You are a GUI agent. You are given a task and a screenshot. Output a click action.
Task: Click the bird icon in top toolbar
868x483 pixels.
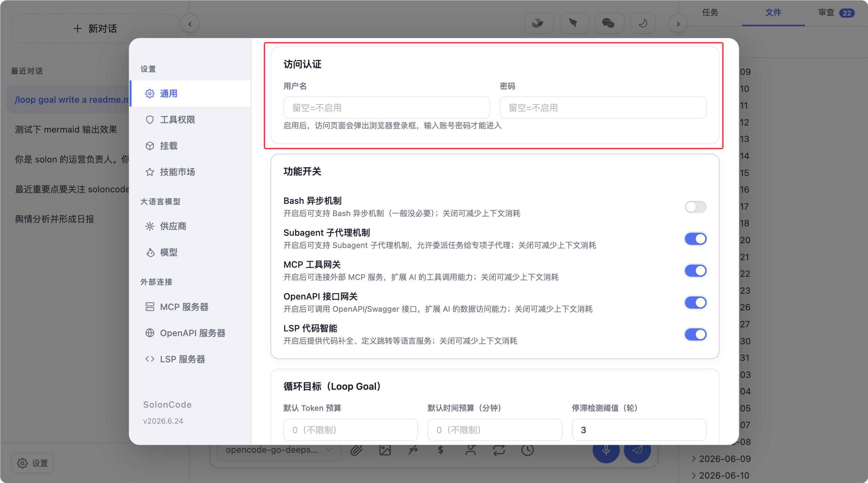click(539, 23)
